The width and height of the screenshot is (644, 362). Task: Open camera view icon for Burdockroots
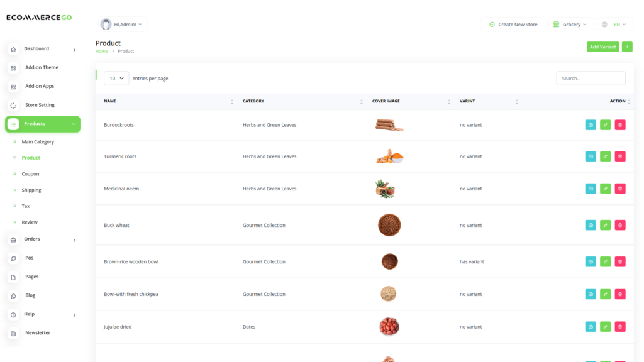click(x=590, y=124)
